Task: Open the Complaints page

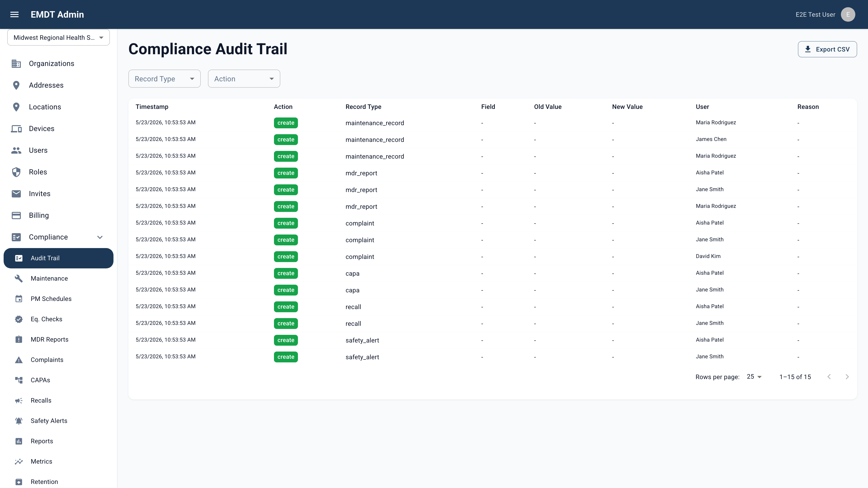Action: (59, 360)
